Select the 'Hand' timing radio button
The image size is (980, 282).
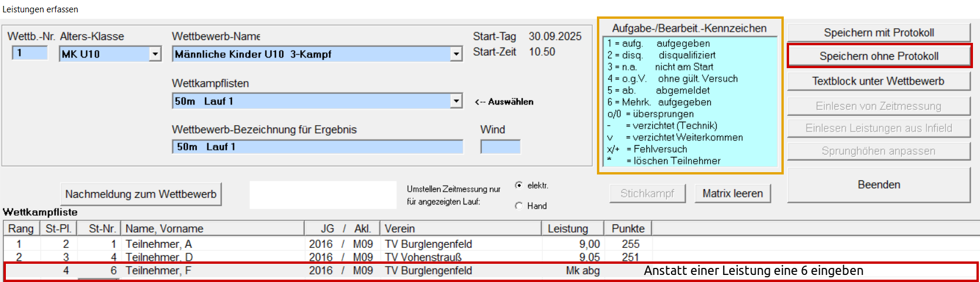519,206
